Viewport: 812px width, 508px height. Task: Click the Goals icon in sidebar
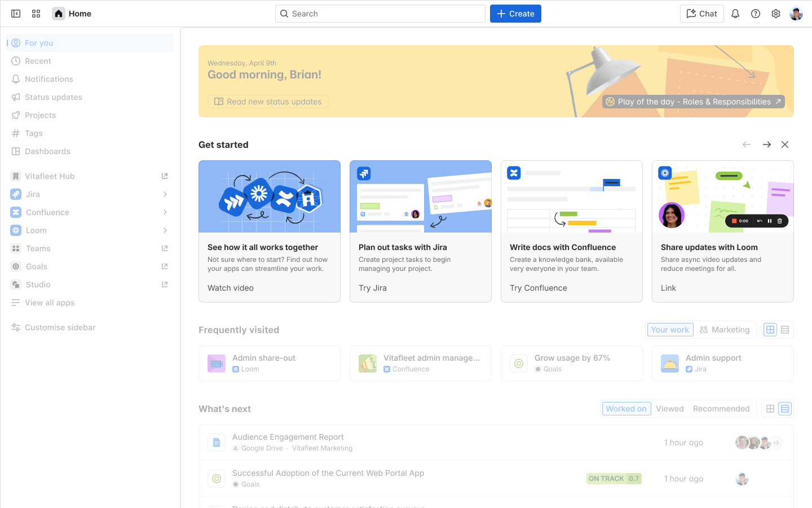click(x=16, y=266)
